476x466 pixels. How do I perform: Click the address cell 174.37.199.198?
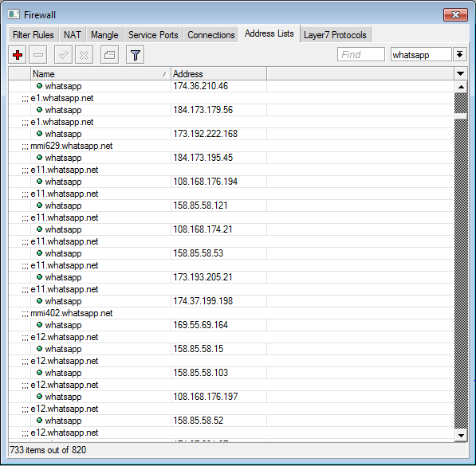218,301
